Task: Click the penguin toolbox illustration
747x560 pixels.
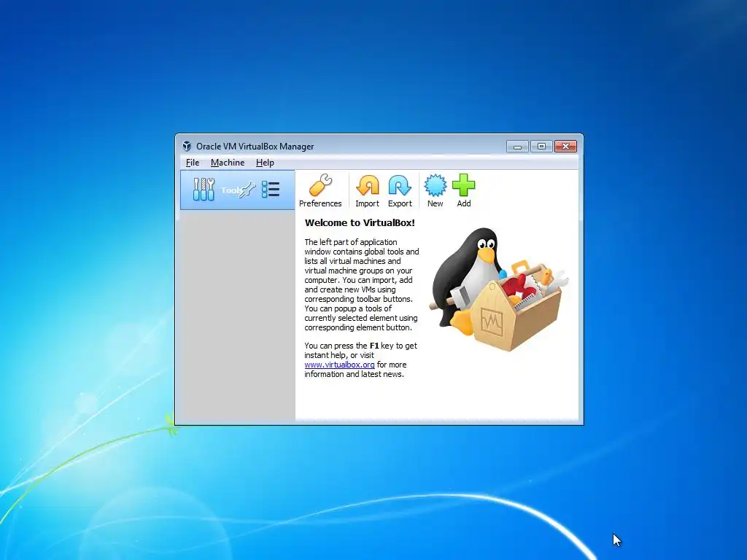Action: pos(499,289)
